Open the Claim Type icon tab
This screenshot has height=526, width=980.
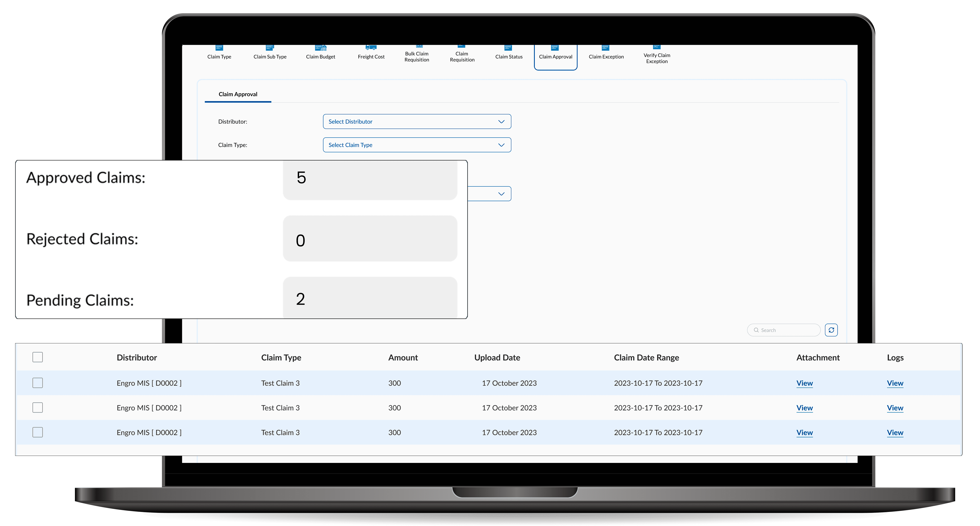point(219,53)
